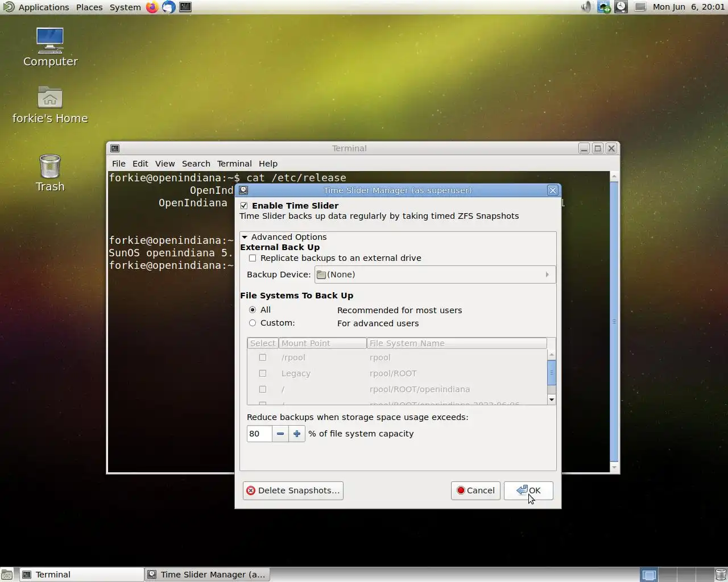Viewport: 728px width, 582px height.
Task: Click the Terminal scrollbar down arrow
Action: click(x=614, y=468)
